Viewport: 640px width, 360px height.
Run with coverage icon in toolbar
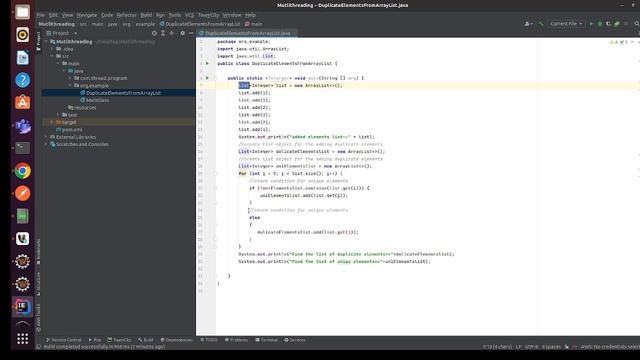pos(608,24)
